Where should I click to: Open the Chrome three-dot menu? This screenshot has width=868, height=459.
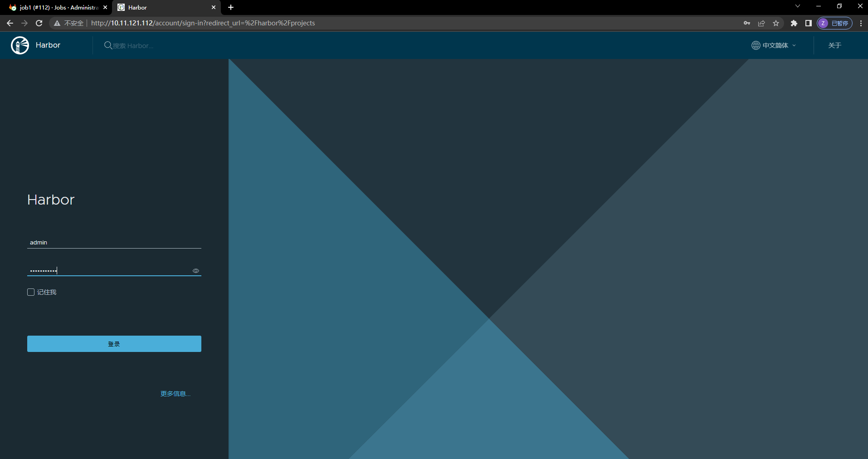pyautogui.click(x=861, y=23)
